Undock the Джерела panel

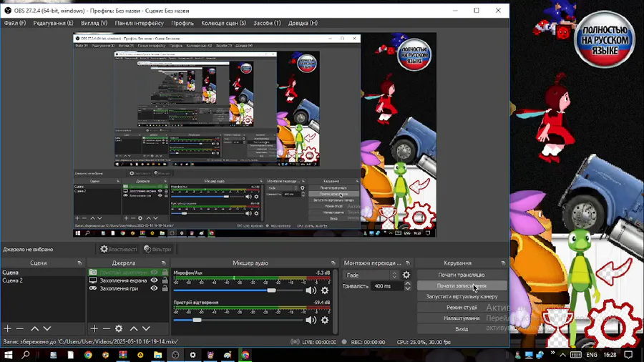click(x=163, y=263)
